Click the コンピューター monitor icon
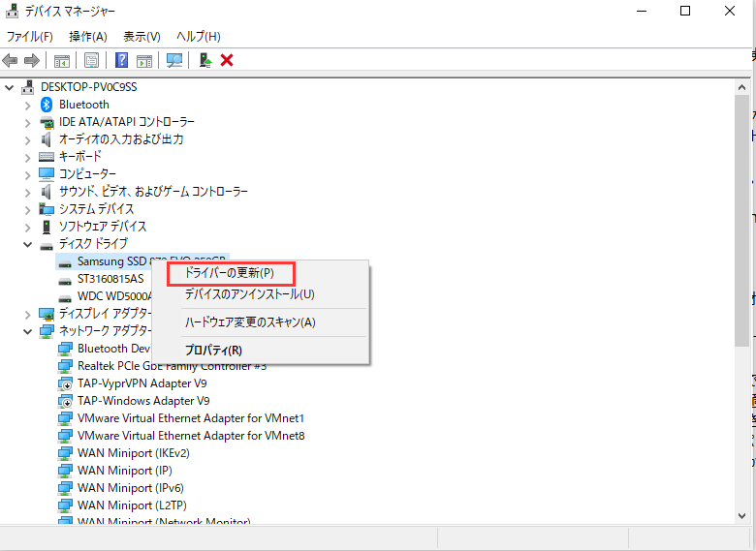 point(47,174)
